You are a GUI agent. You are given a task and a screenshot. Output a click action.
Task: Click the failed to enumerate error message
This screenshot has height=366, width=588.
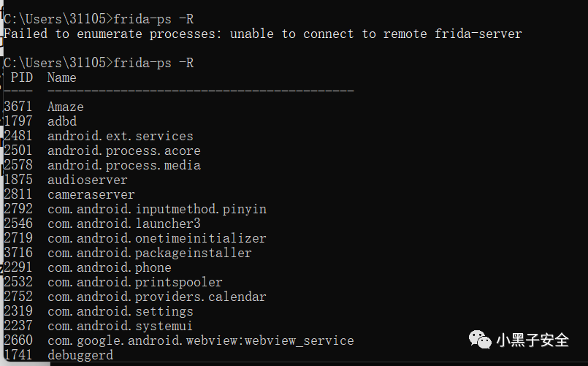(263, 34)
